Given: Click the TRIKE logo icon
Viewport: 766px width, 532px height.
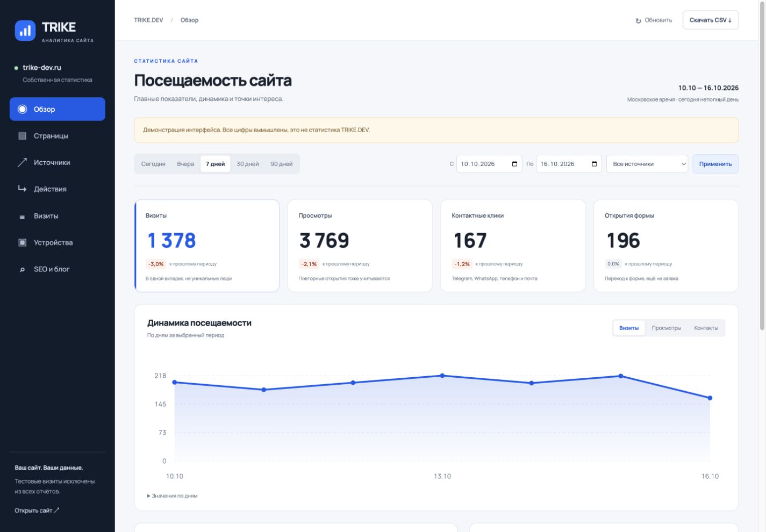Looking at the screenshot, I should click(25, 31).
